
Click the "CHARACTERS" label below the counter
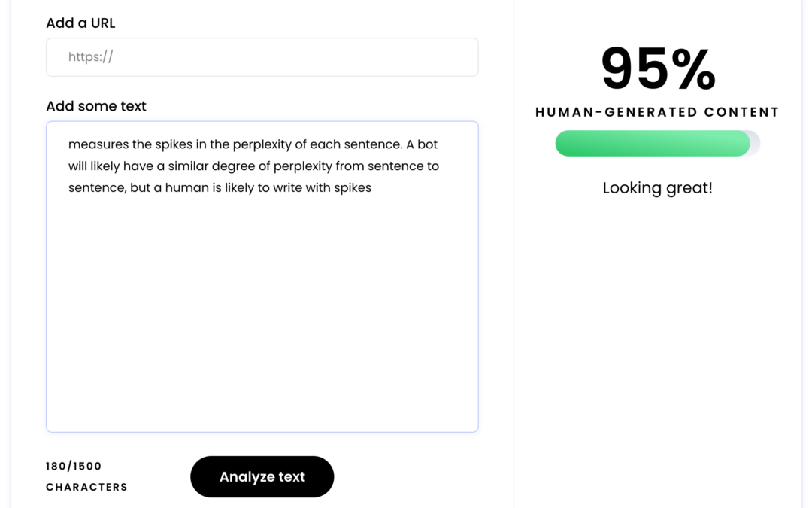click(x=86, y=487)
